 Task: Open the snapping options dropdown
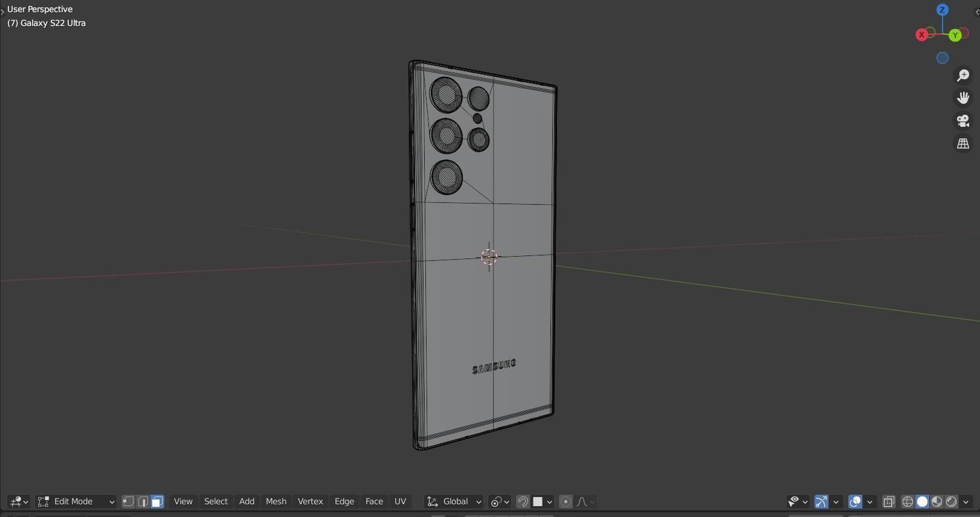(x=542, y=501)
